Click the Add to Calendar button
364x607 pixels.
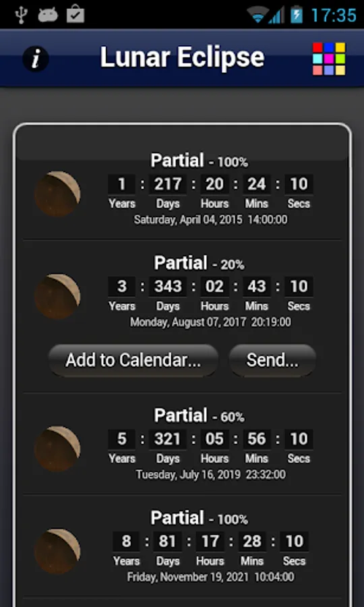point(133,360)
